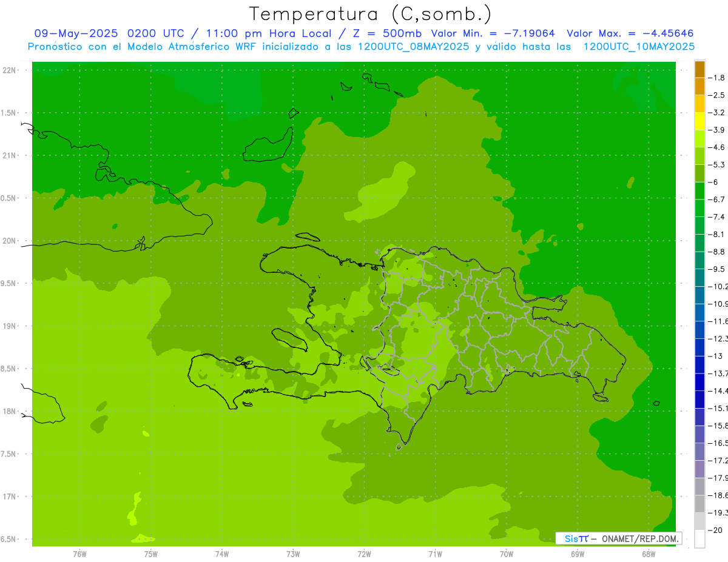Click the '-2.5' colorbar value

tap(718, 95)
